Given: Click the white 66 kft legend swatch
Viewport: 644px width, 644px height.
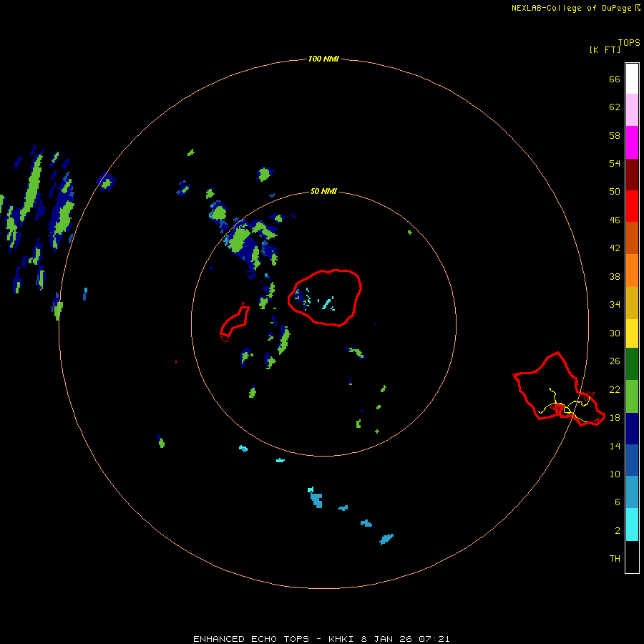Looking at the screenshot, I should tap(632, 79).
